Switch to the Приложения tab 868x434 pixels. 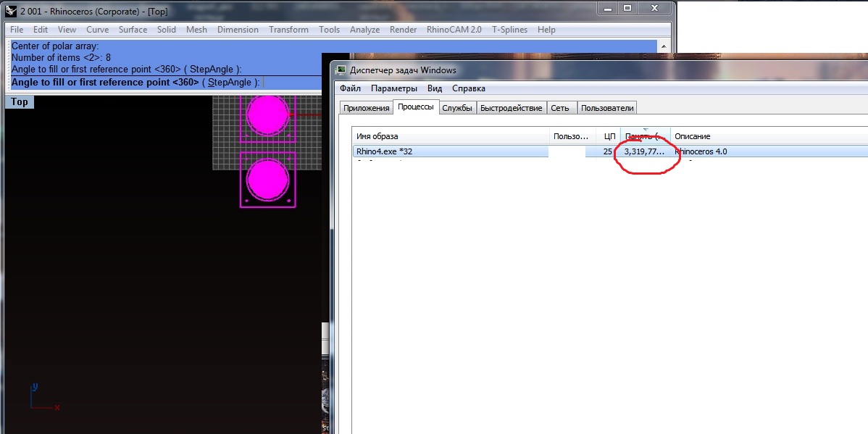click(x=366, y=108)
